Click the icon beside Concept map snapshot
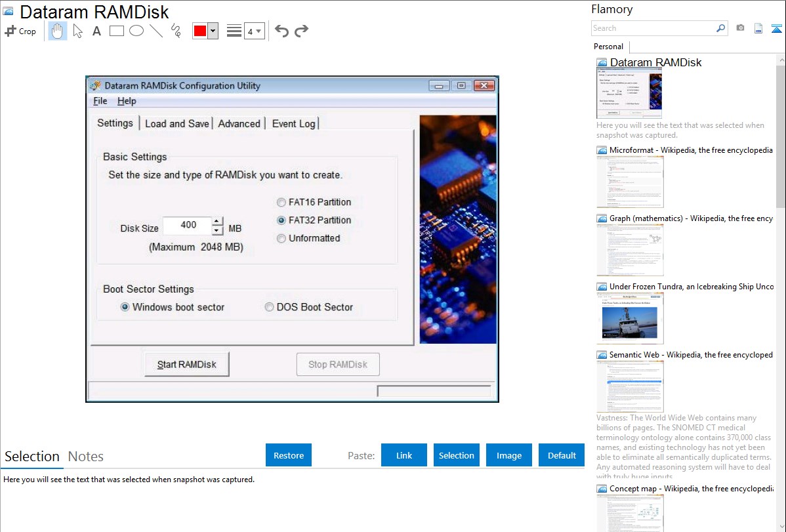 (602, 489)
